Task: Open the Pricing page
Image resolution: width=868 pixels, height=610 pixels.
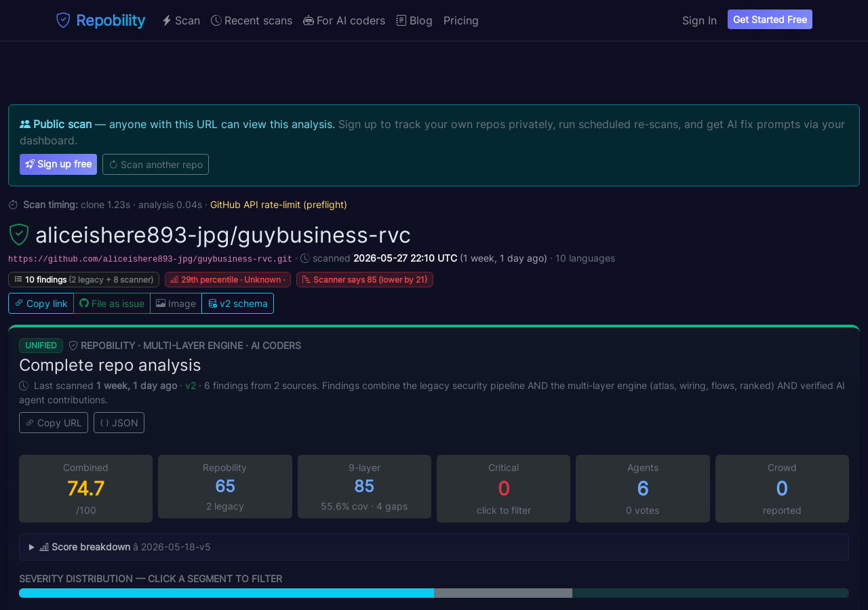Action: click(x=461, y=20)
